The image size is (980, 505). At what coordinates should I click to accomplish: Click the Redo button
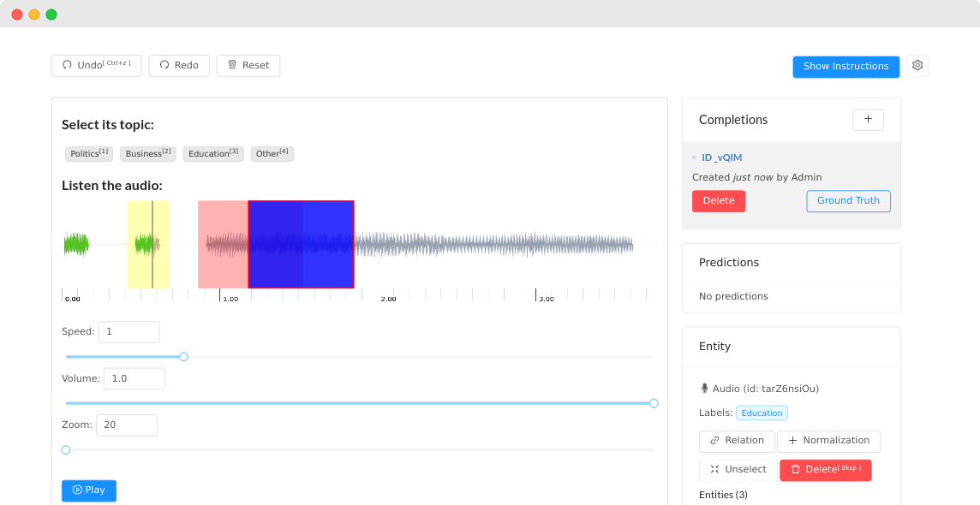click(179, 66)
